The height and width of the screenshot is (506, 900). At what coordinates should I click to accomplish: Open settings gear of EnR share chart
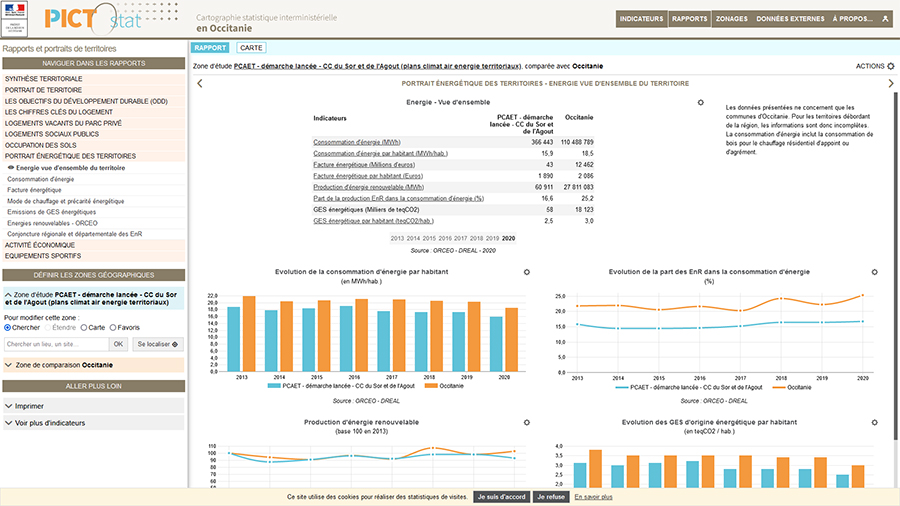point(874,272)
